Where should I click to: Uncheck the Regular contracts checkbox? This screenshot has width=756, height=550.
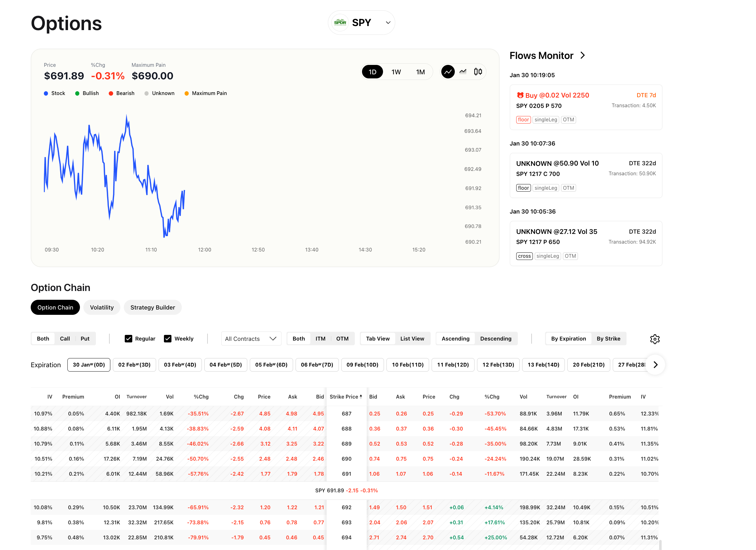point(128,339)
